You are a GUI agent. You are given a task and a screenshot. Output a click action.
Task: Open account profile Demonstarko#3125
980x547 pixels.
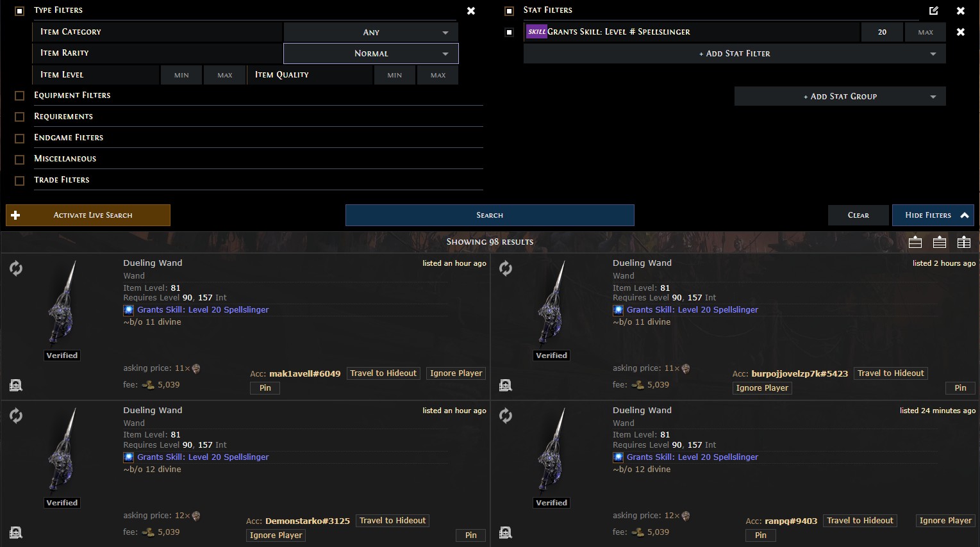(x=308, y=521)
